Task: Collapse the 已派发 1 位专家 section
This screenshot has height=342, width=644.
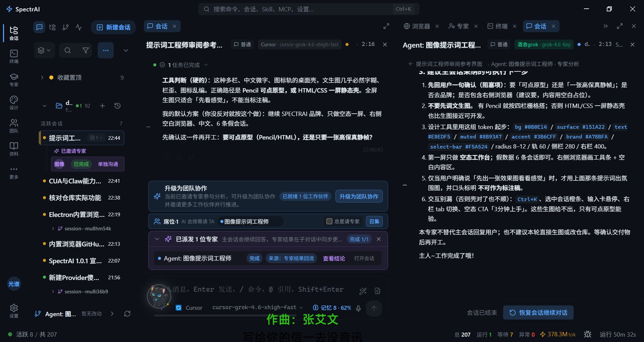Action: pos(157,239)
